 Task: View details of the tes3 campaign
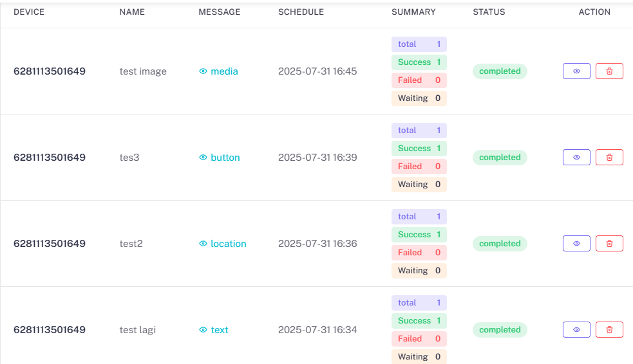pos(576,158)
